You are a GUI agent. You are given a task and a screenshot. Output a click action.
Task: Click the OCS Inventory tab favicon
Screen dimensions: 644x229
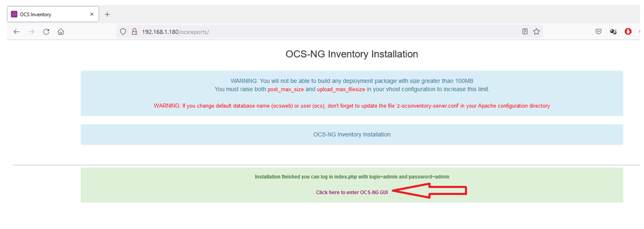(x=15, y=14)
